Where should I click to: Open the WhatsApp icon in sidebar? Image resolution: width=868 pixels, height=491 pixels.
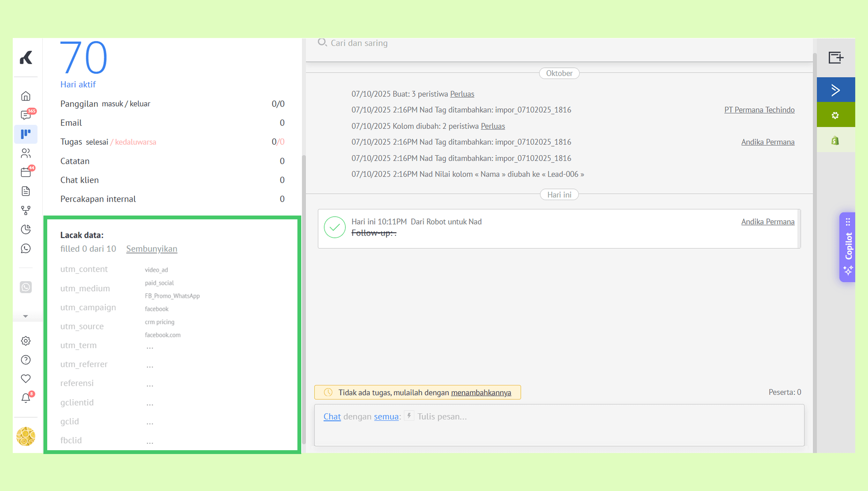tap(26, 249)
